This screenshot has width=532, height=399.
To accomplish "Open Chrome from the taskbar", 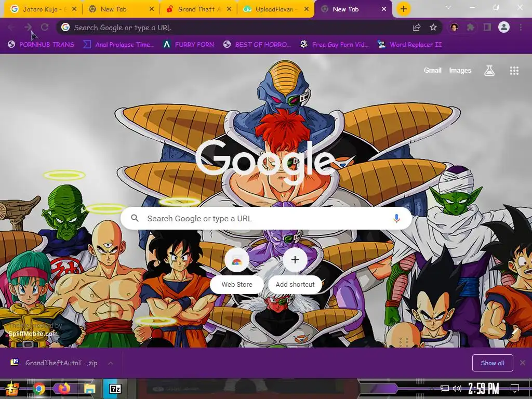I will coord(39,389).
